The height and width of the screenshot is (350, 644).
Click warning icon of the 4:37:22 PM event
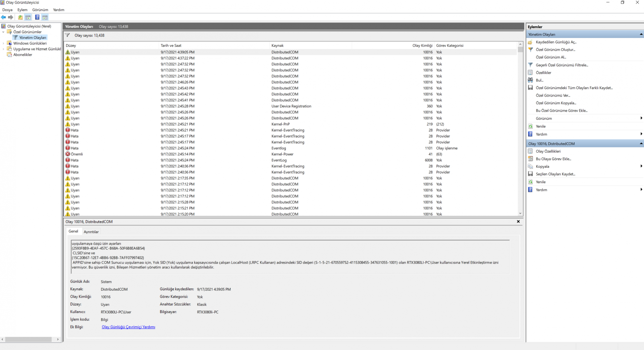[68, 58]
